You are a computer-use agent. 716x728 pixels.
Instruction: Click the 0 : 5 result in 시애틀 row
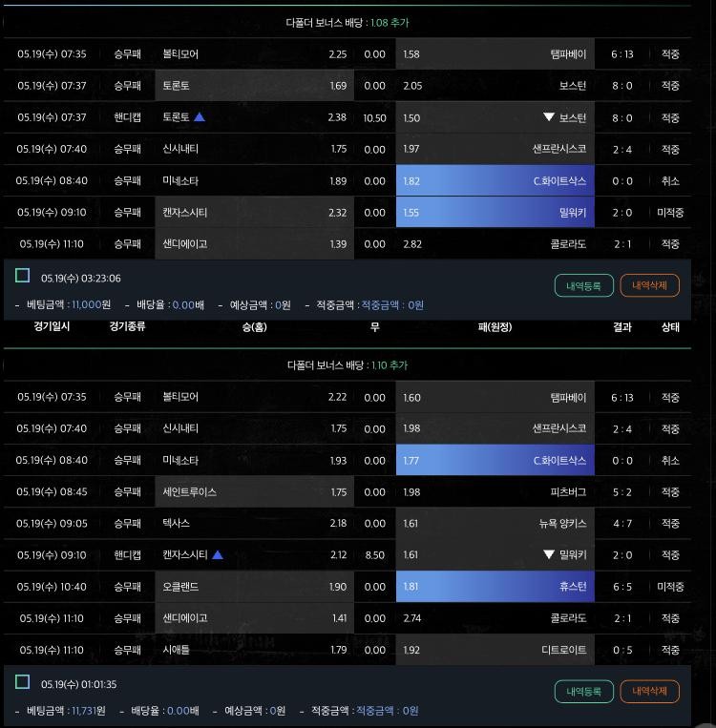(x=622, y=650)
